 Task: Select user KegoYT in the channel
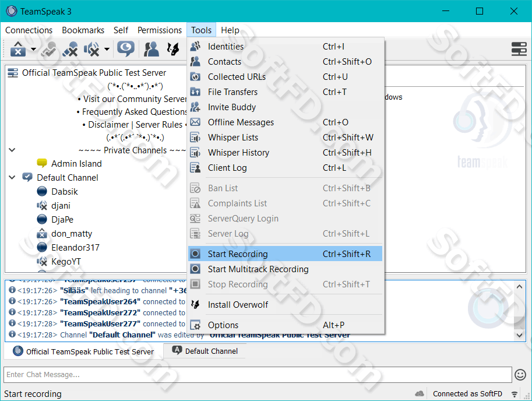tap(66, 262)
